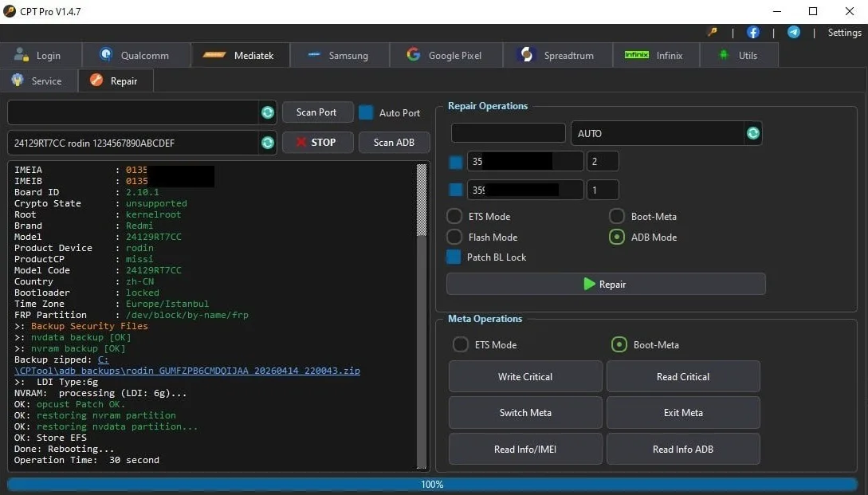Click the Write Critical button

pos(525,376)
